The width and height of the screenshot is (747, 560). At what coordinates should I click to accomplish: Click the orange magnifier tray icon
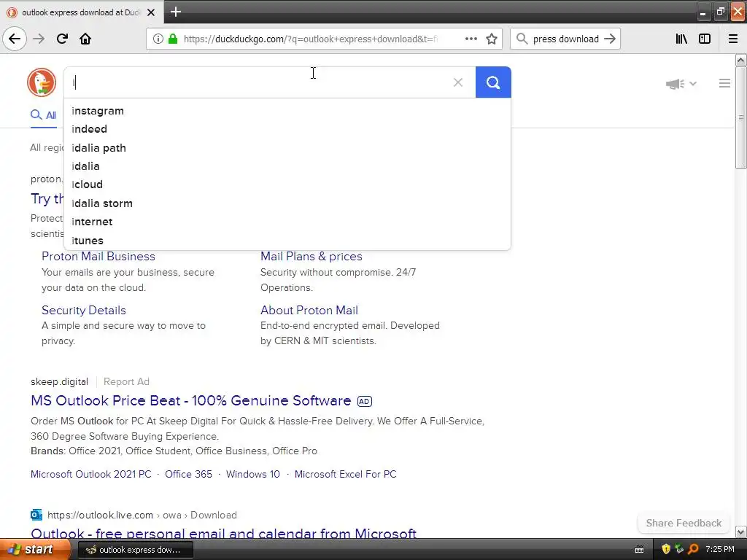click(x=693, y=550)
